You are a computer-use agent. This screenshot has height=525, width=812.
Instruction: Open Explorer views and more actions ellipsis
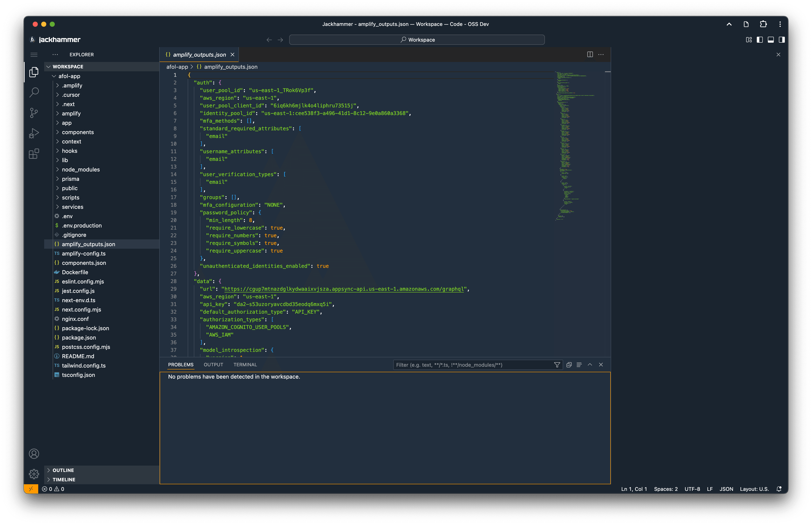[x=55, y=55]
